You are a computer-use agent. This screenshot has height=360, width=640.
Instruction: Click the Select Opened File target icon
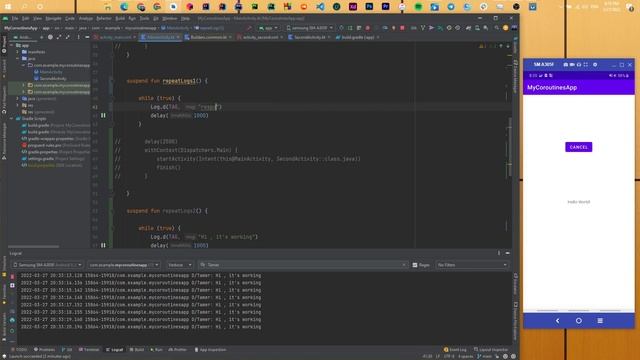tap(50, 37)
